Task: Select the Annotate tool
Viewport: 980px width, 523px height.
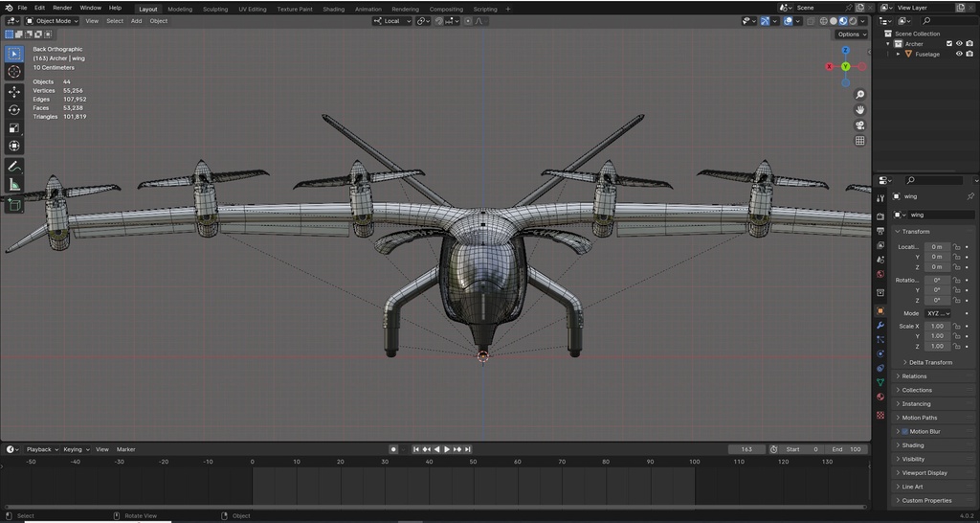Action: (x=14, y=167)
